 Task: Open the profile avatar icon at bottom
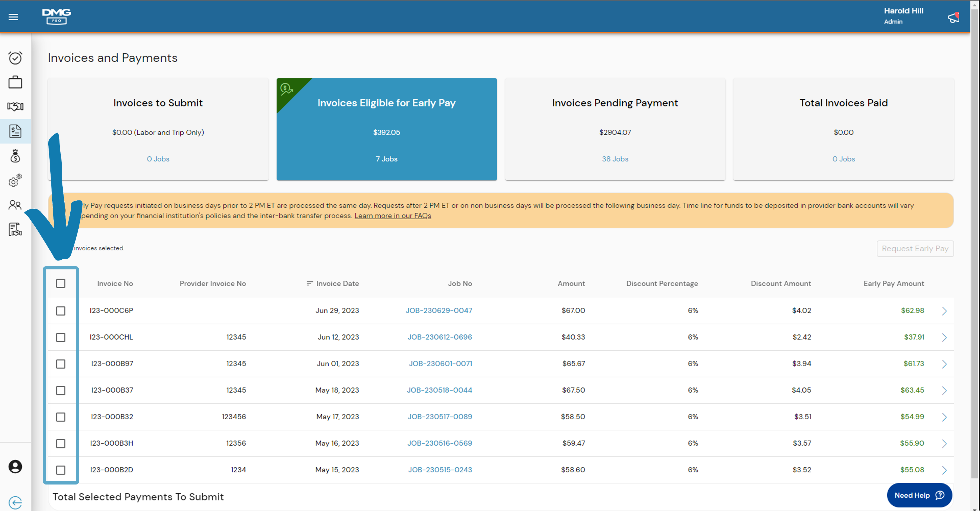point(15,466)
